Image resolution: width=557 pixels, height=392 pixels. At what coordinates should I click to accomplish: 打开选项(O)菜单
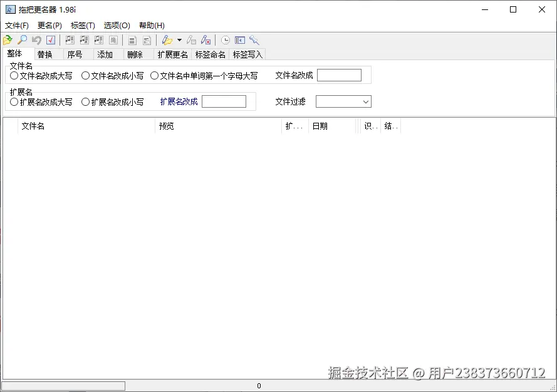pos(116,26)
